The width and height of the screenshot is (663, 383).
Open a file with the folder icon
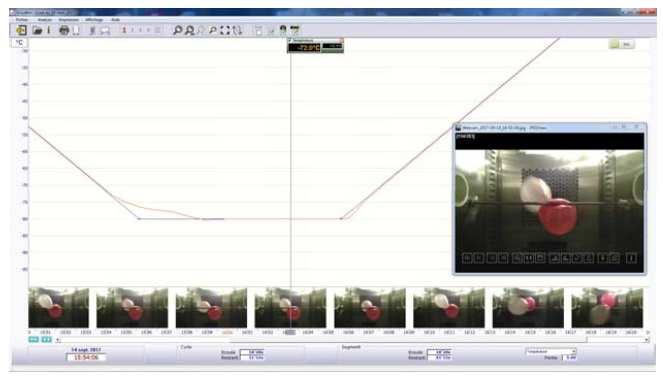(37, 30)
